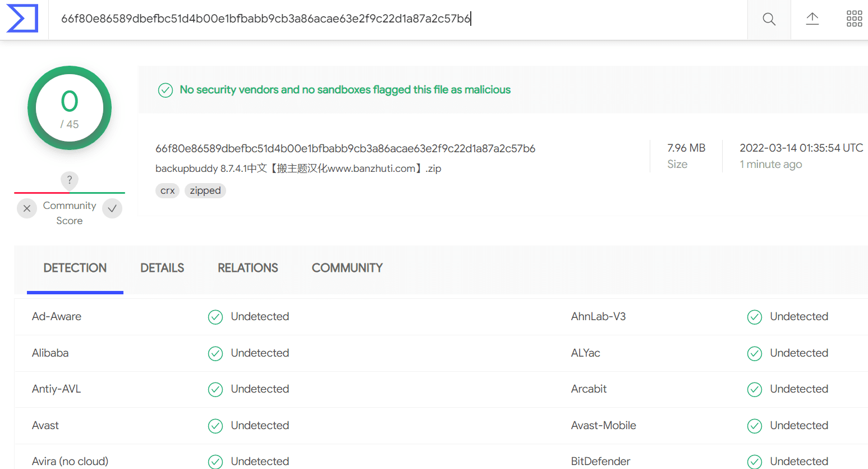Click the Alibaba vendor name
The width and height of the screenshot is (868, 469).
pyautogui.click(x=50, y=353)
